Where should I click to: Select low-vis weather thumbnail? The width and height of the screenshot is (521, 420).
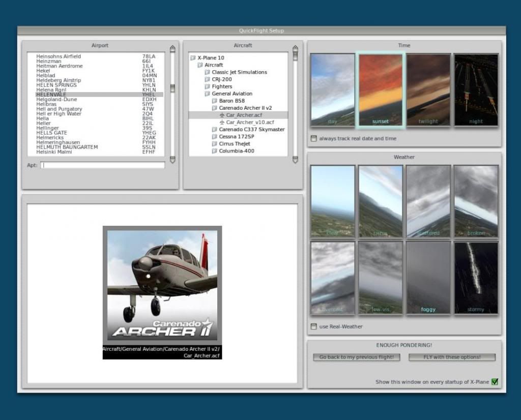[x=381, y=278]
